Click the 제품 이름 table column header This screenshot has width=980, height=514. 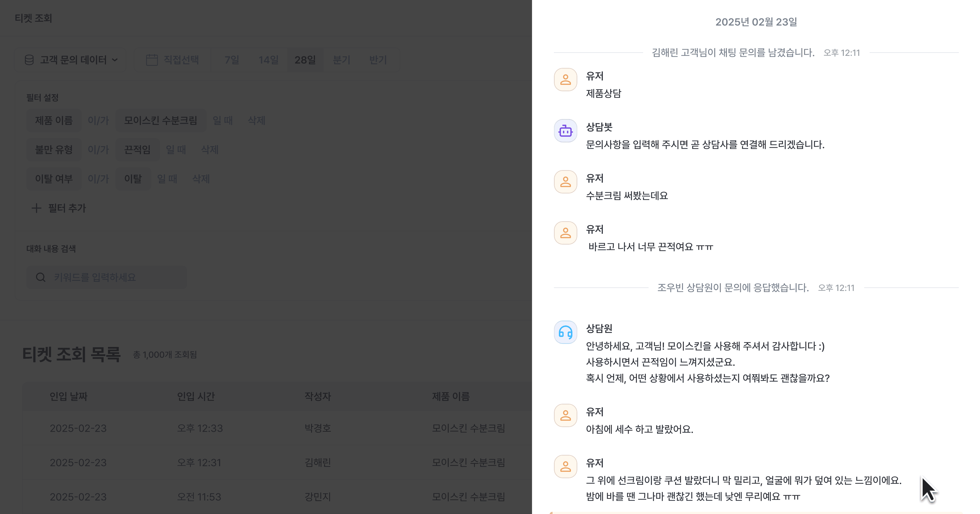point(451,396)
